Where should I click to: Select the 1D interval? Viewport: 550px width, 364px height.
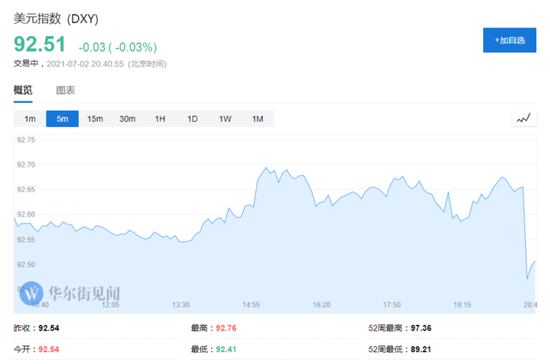[x=193, y=119]
